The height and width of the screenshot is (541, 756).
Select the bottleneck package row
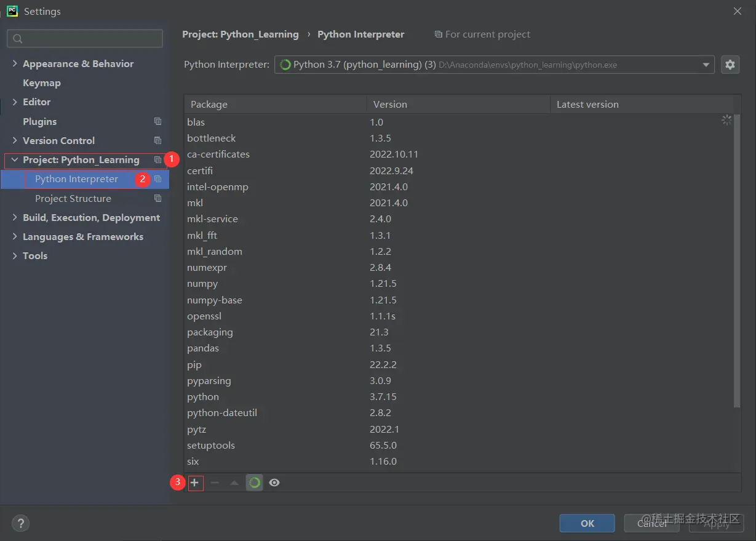(459, 138)
